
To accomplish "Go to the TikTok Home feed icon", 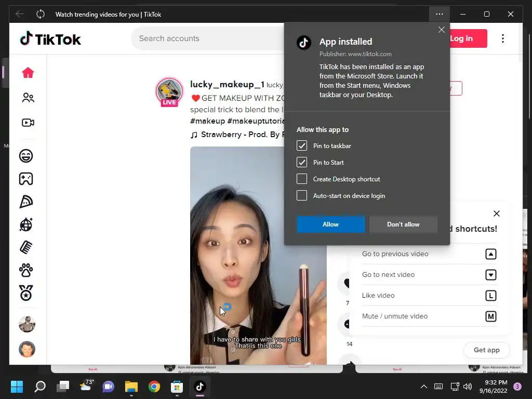I will click(x=28, y=73).
